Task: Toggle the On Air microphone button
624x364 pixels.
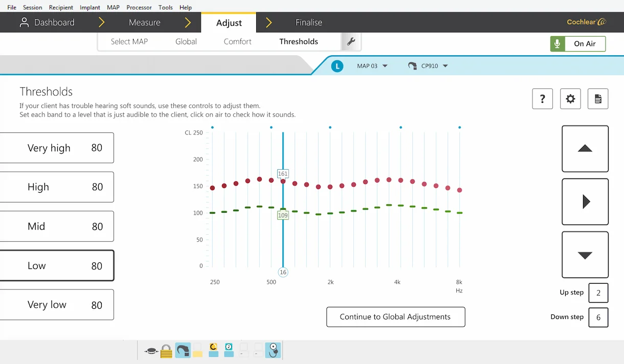Action: tap(577, 44)
